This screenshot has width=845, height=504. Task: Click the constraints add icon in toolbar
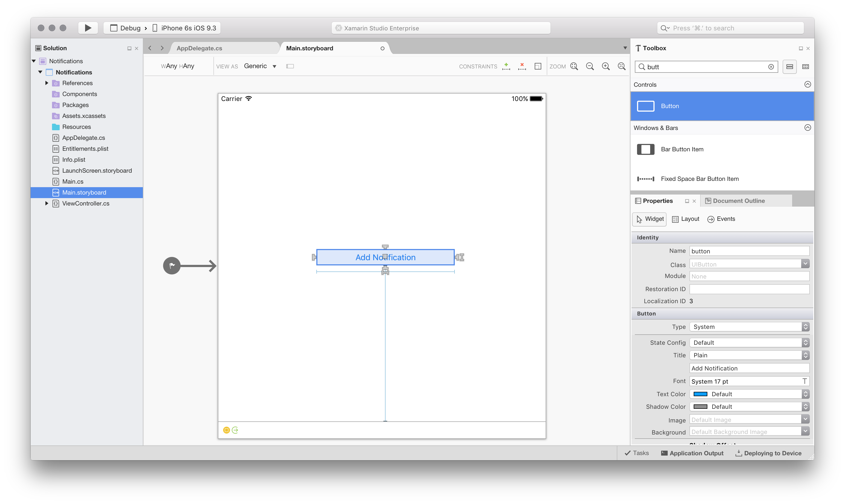click(506, 66)
